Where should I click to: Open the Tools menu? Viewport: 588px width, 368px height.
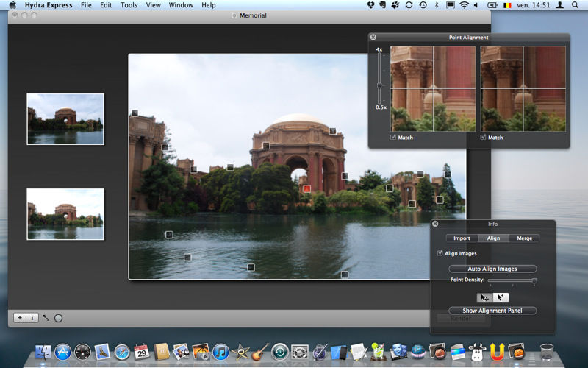click(129, 5)
